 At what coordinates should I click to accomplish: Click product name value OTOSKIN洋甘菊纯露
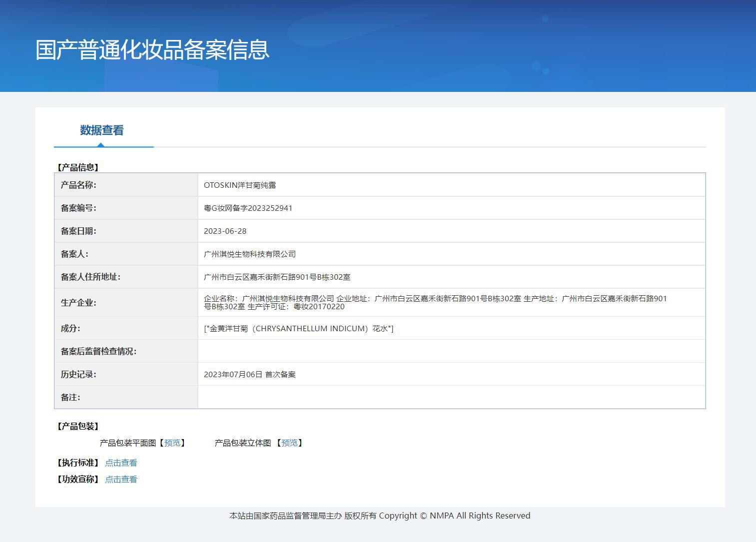point(240,185)
